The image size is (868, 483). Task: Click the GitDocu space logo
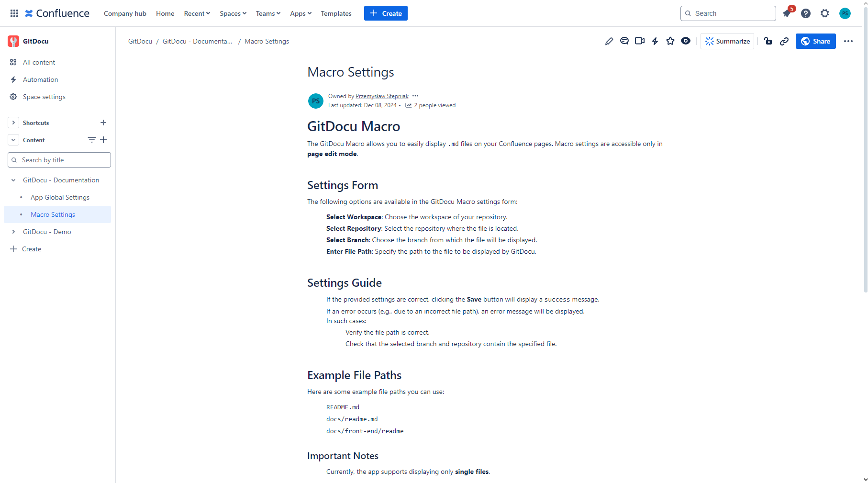[13, 41]
